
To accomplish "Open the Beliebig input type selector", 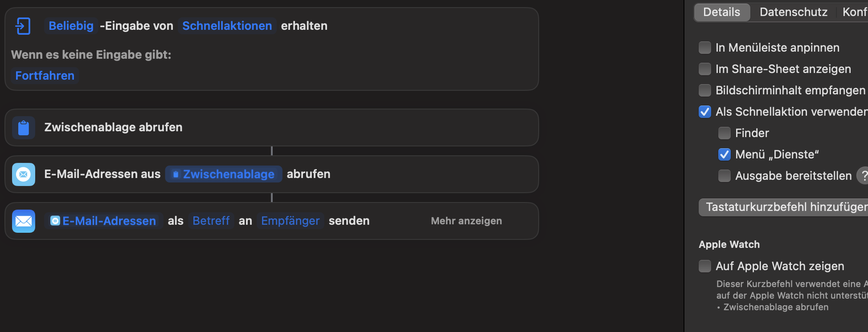I will [71, 26].
